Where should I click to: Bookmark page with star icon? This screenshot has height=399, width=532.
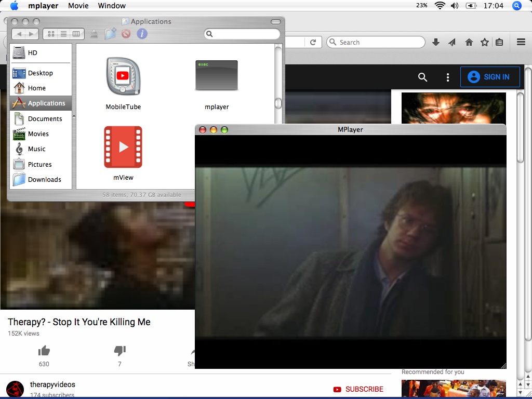485,42
